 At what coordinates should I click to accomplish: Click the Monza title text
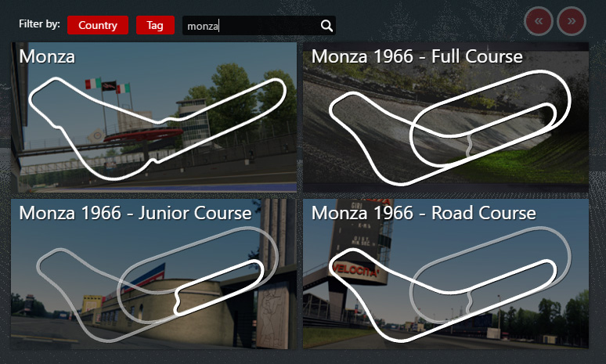tap(47, 57)
